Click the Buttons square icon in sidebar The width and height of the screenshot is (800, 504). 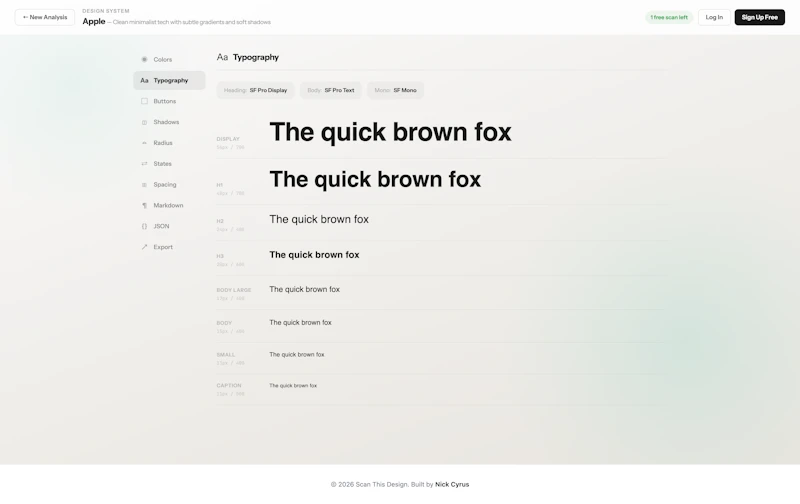click(144, 102)
